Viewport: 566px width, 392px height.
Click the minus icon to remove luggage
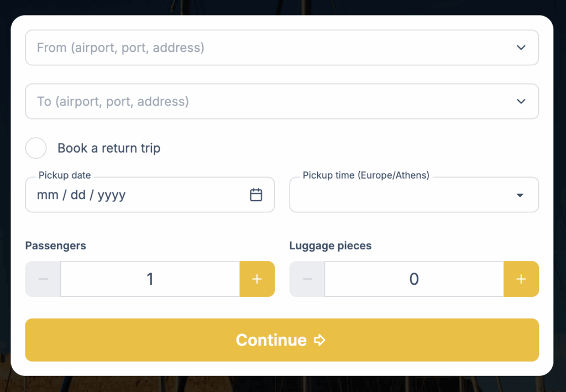[307, 279]
